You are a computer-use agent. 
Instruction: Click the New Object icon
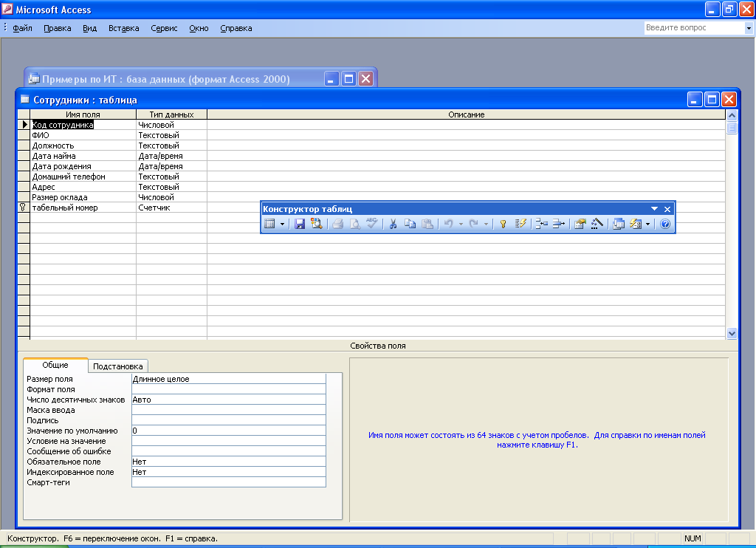(636, 224)
